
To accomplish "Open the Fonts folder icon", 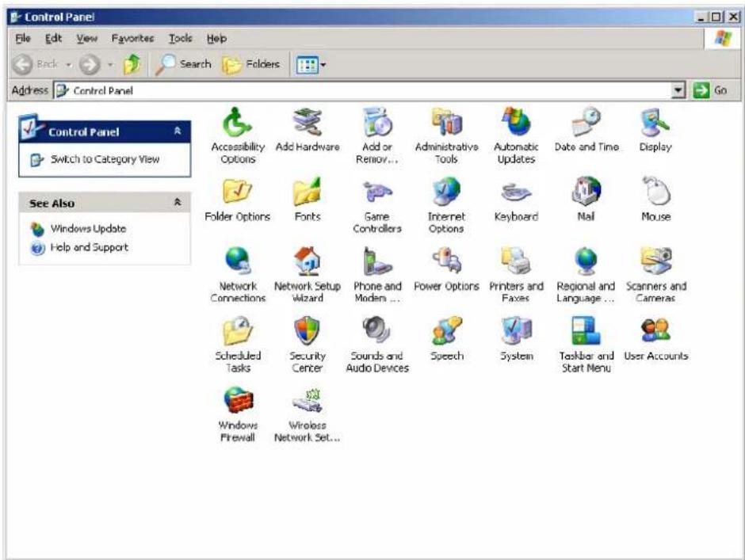I will pos(308,192).
